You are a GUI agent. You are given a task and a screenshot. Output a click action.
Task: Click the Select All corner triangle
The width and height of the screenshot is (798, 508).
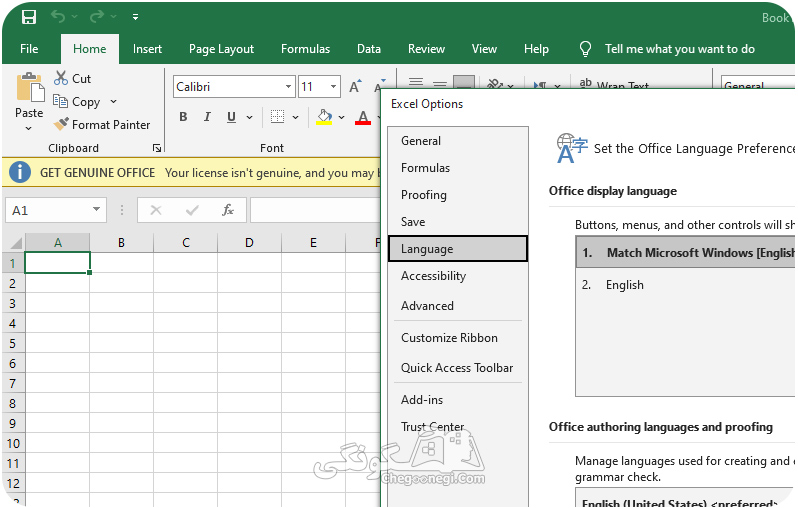click(16, 242)
